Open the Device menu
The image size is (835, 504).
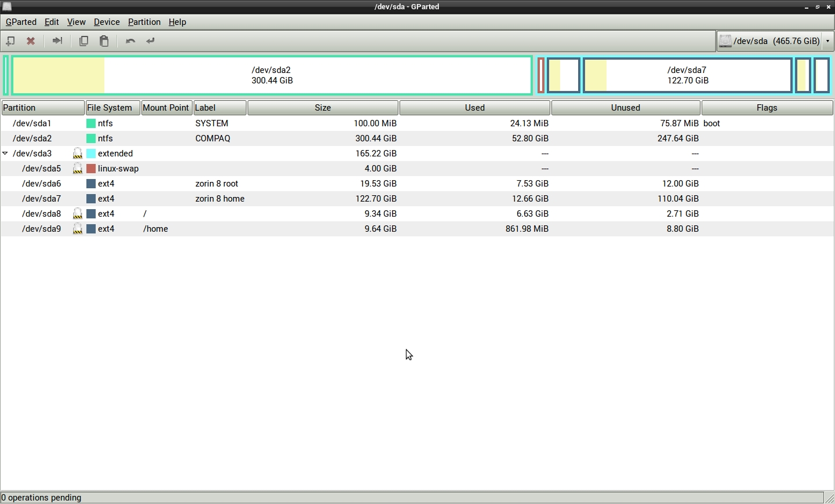[107, 22]
